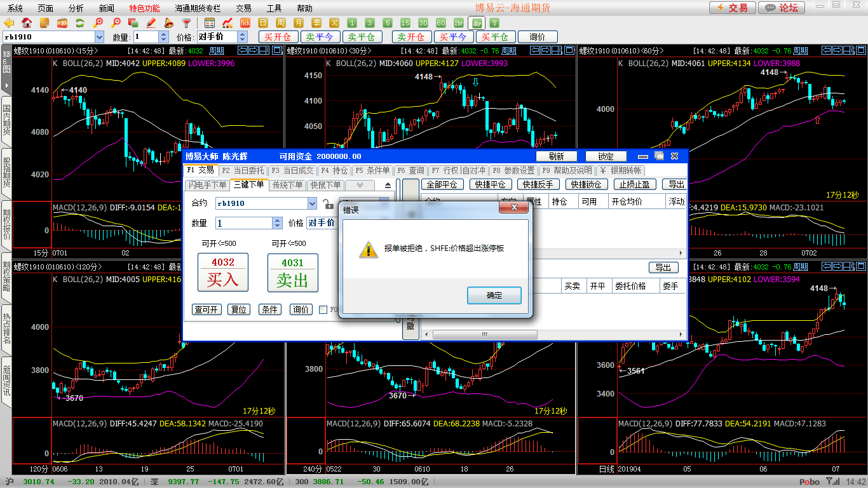
Task: Select the Tick chart icon
Action: tap(245, 23)
